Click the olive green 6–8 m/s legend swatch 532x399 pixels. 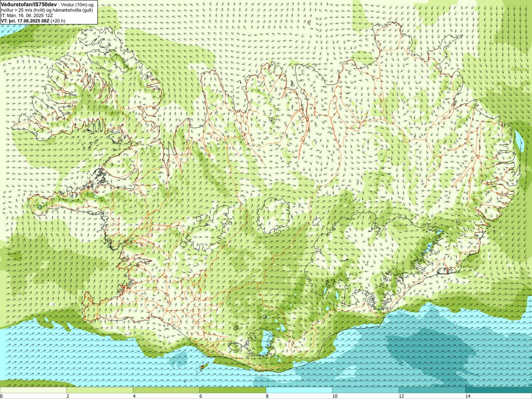pos(233,390)
